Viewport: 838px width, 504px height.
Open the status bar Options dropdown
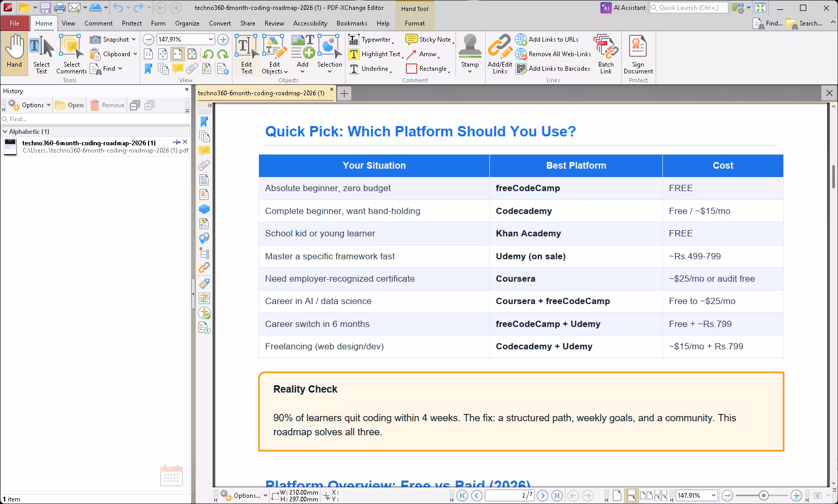[x=243, y=495]
